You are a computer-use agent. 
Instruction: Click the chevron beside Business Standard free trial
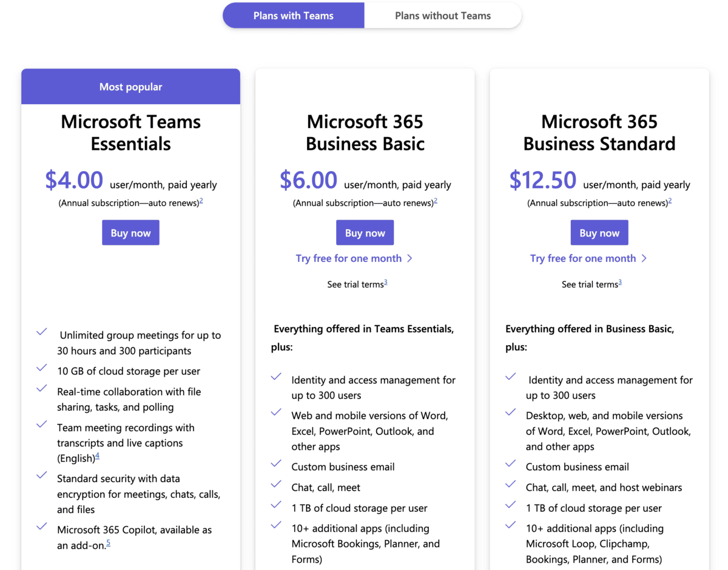645,258
